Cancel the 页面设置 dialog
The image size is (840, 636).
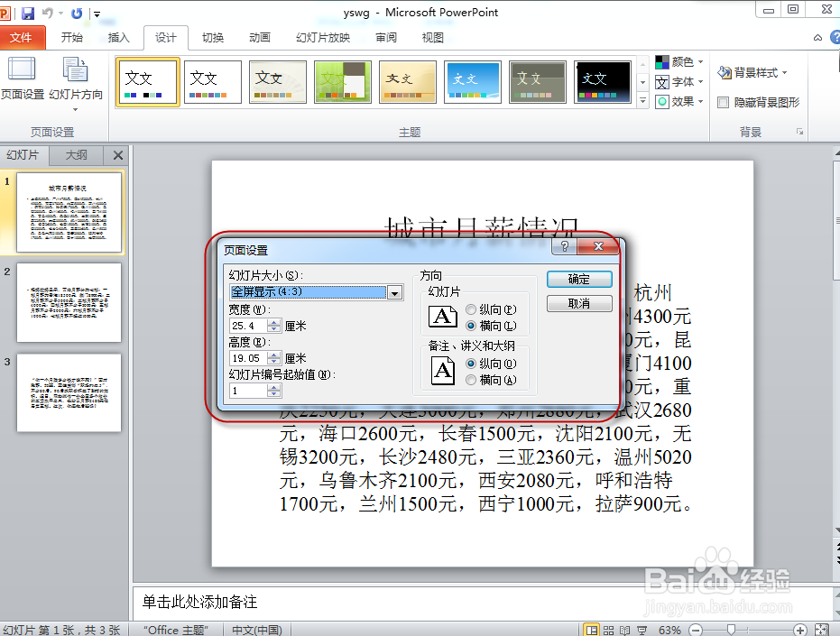[x=578, y=303]
